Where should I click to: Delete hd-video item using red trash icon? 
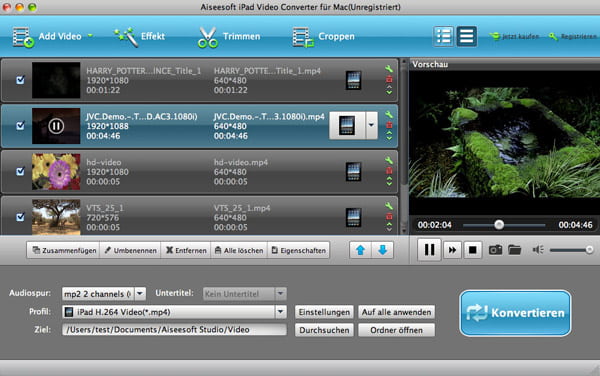[389, 171]
